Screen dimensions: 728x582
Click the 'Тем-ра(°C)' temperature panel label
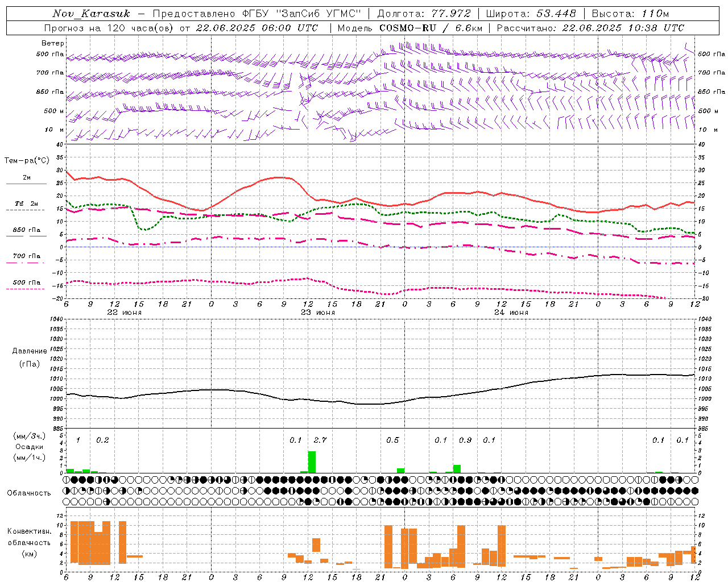click(x=27, y=161)
